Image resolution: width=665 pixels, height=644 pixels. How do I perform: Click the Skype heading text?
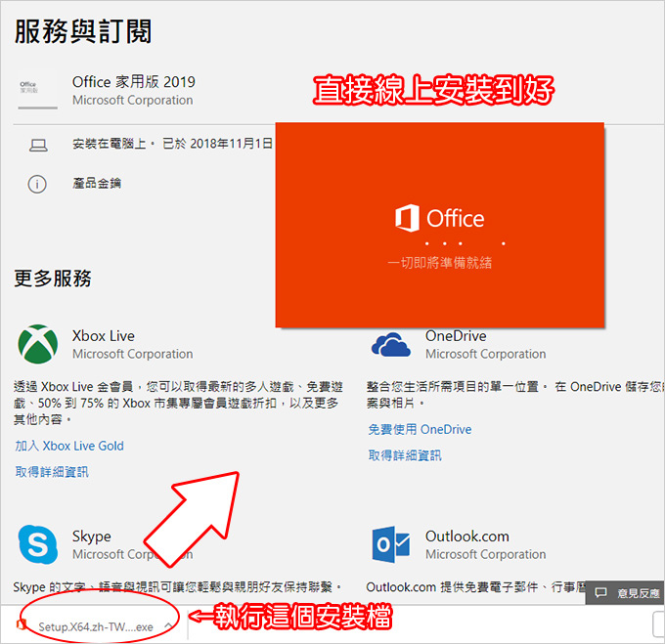point(92,537)
